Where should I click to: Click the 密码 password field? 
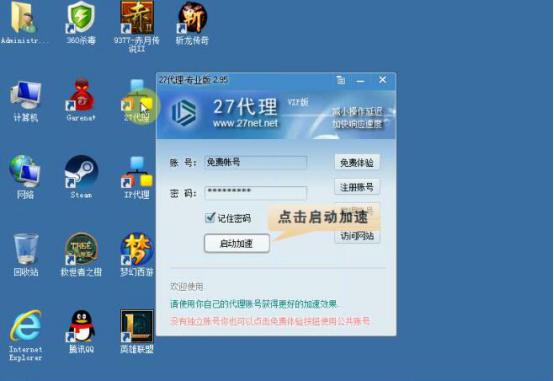[255, 193]
